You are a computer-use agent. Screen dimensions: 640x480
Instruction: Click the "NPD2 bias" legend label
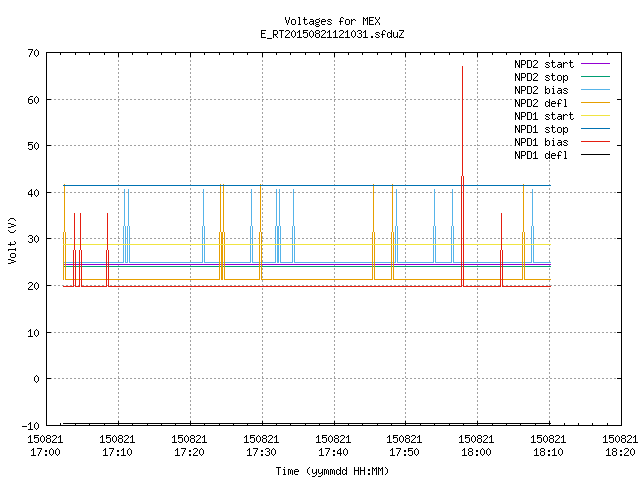tap(541, 90)
